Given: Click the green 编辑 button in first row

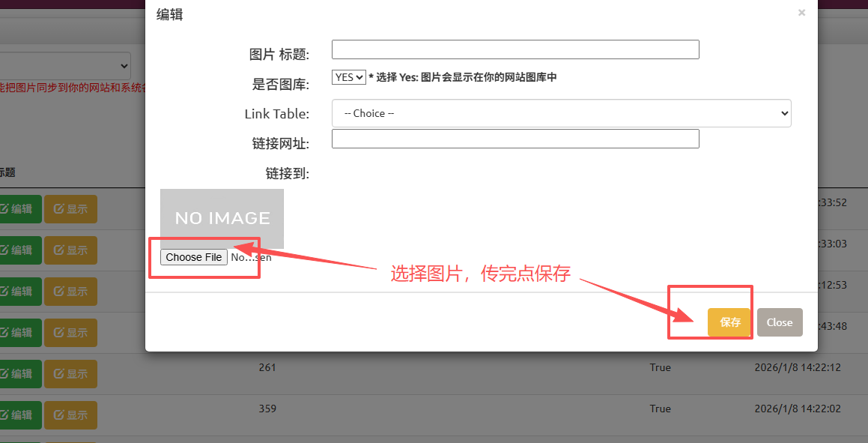Looking at the screenshot, I should 21,208.
